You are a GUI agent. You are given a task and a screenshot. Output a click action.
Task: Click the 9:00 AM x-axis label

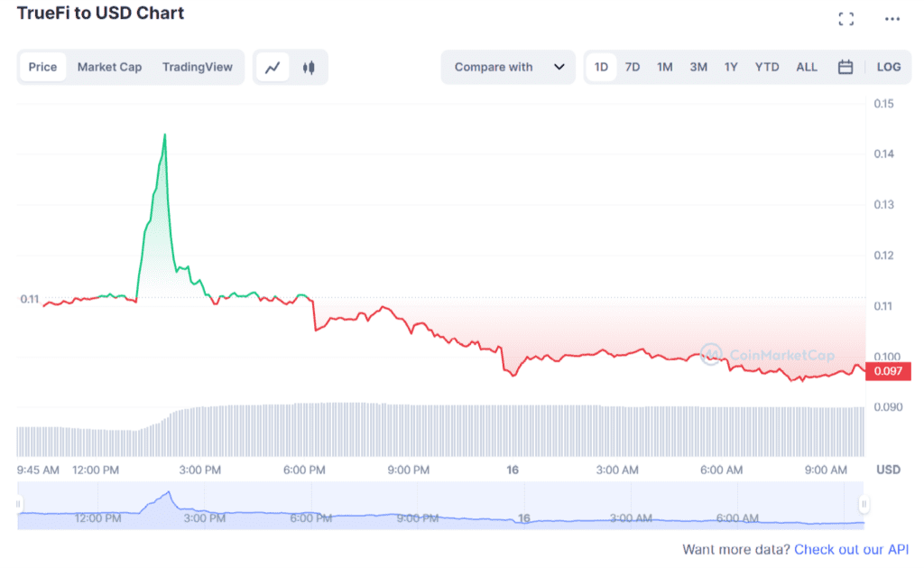tap(826, 470)
